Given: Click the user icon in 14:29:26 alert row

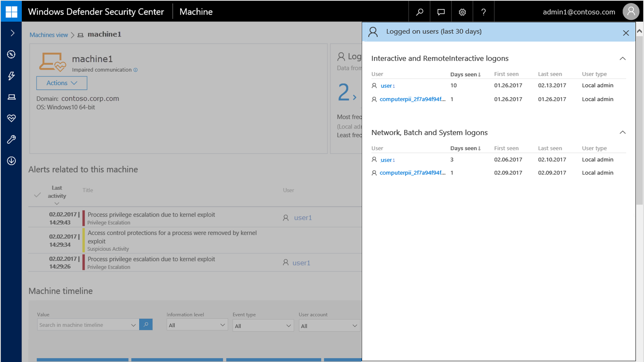Looking at the screenshot, I should point(286,263).
